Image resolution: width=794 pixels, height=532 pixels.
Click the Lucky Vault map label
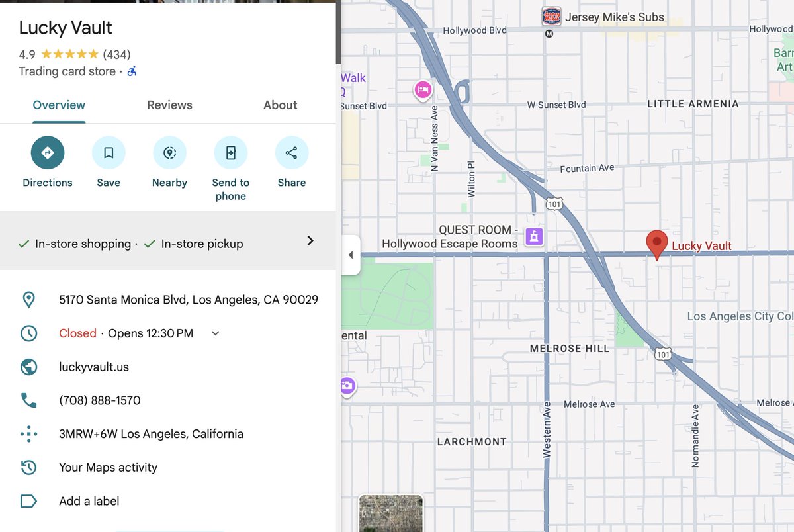pyautogui.click(x=701, y=246)
